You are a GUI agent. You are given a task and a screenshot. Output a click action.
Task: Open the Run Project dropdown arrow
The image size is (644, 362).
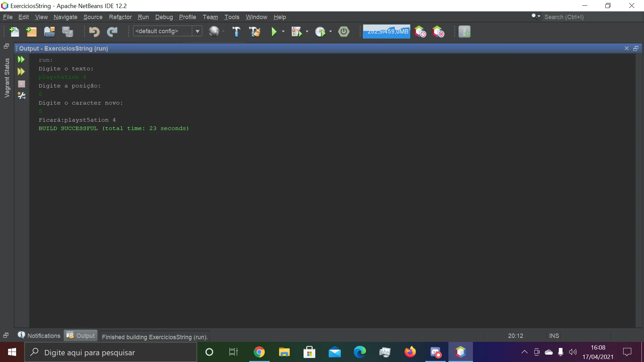(283, 32)
